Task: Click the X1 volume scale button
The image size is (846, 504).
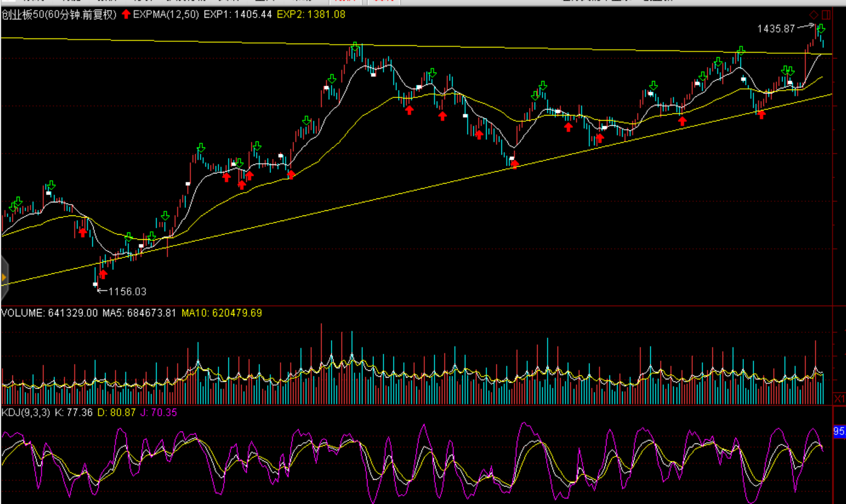Action: (x=839, y=399)
